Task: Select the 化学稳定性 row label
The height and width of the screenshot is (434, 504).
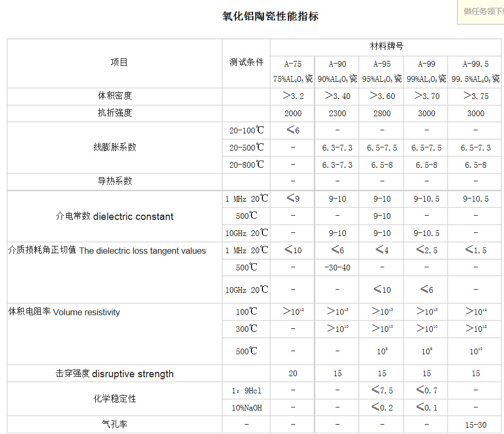Action: 115,399
